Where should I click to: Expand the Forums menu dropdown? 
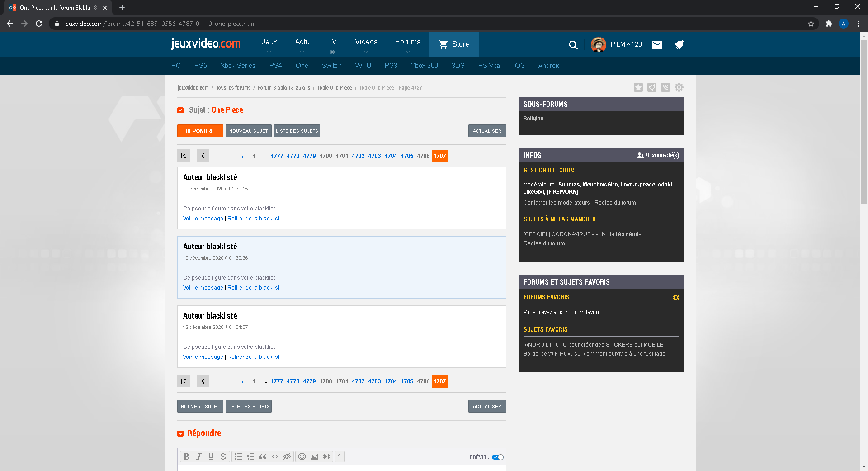click(408, 44)
